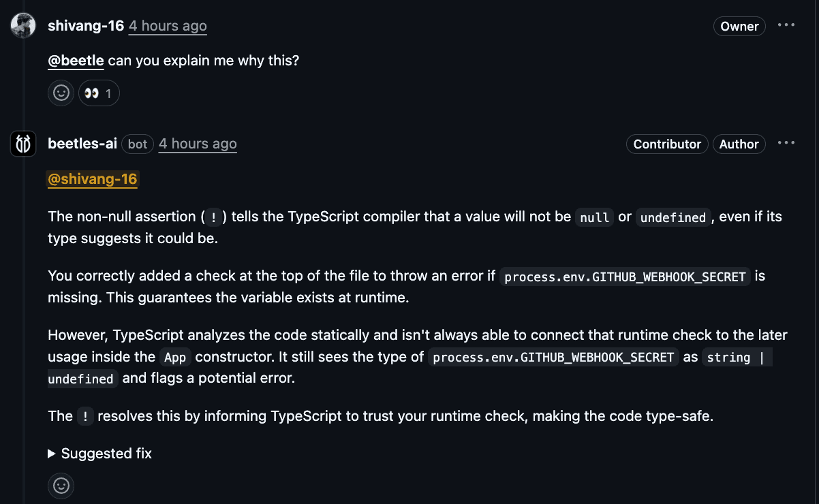The height and width of the screenshot is (504, 819).
Task: Click the Contributor badge
Action: (667, 144)
